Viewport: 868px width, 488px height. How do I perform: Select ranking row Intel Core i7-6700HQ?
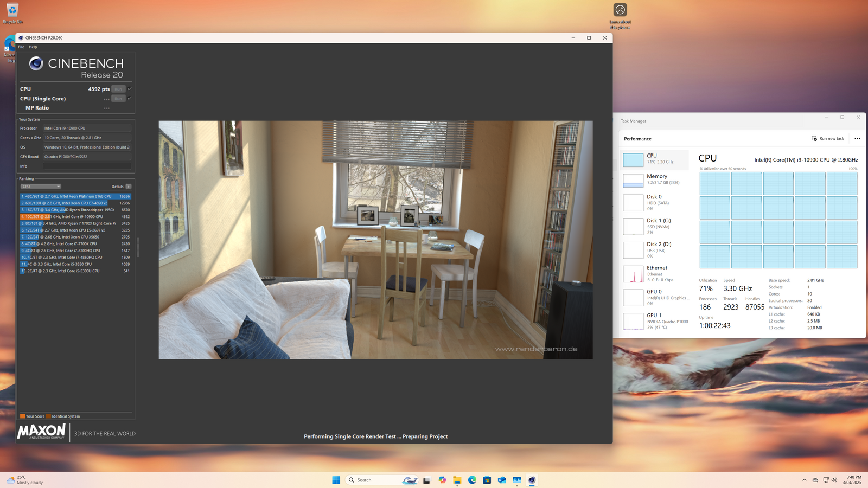[x=75, y=251]
